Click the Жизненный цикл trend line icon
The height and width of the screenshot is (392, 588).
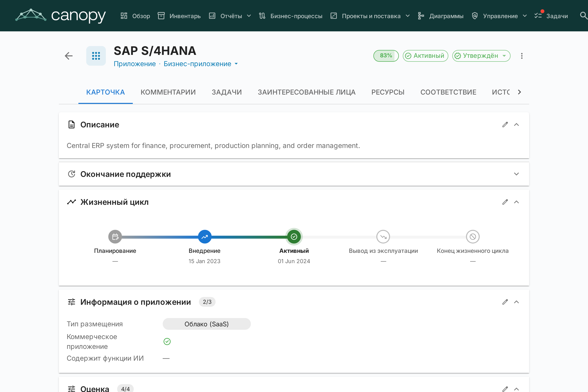(x=72, y=202)
